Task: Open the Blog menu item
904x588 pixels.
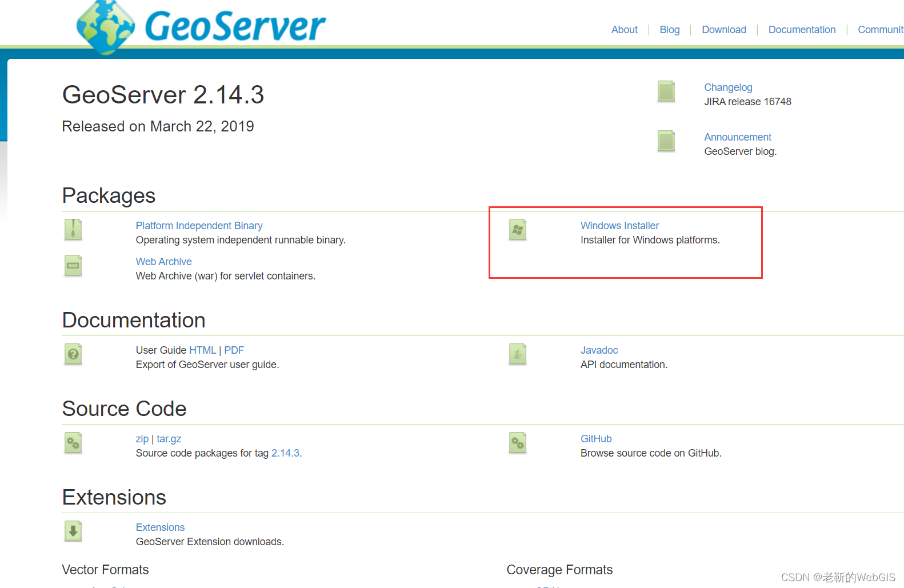Action: 670,30
